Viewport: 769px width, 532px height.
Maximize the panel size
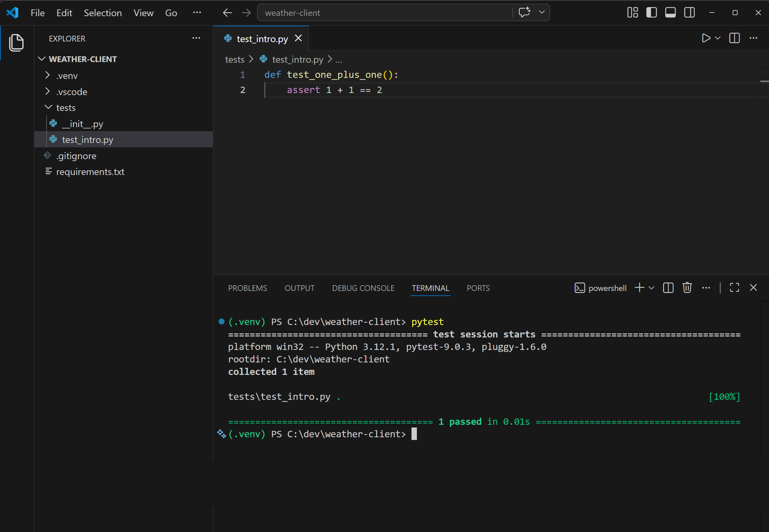pos(734,288)
